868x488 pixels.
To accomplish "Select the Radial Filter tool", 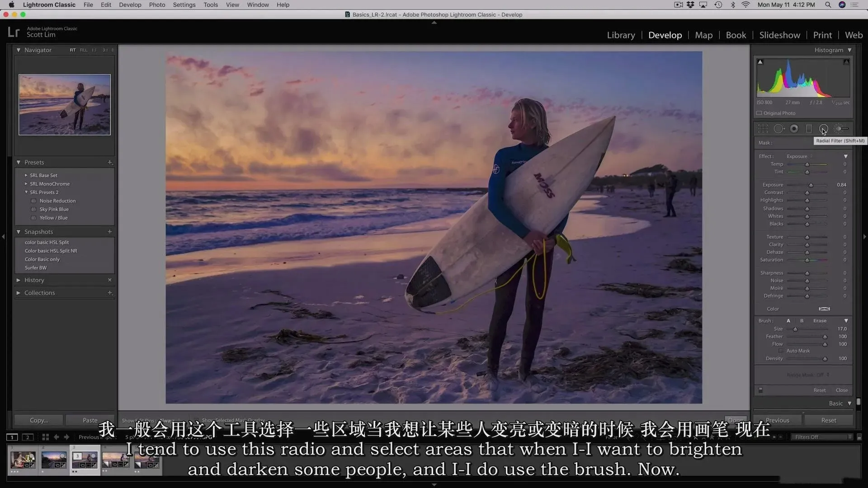I will click(824, 129).
